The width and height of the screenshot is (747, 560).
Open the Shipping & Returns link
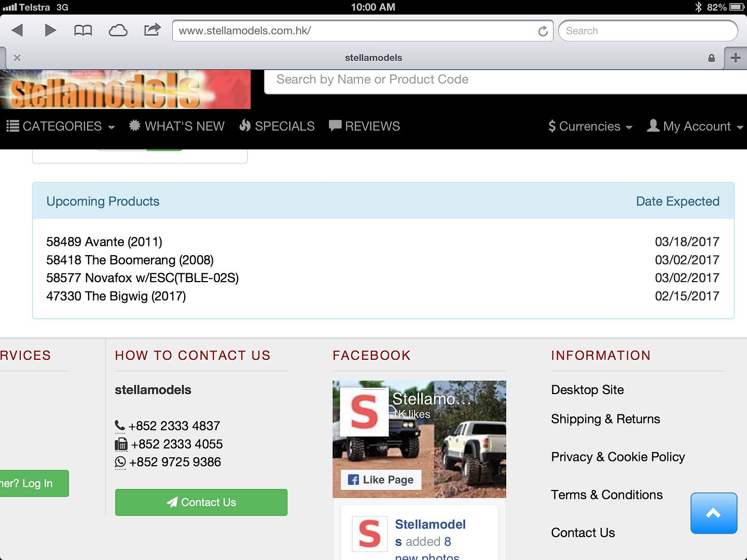click(605, 419)
